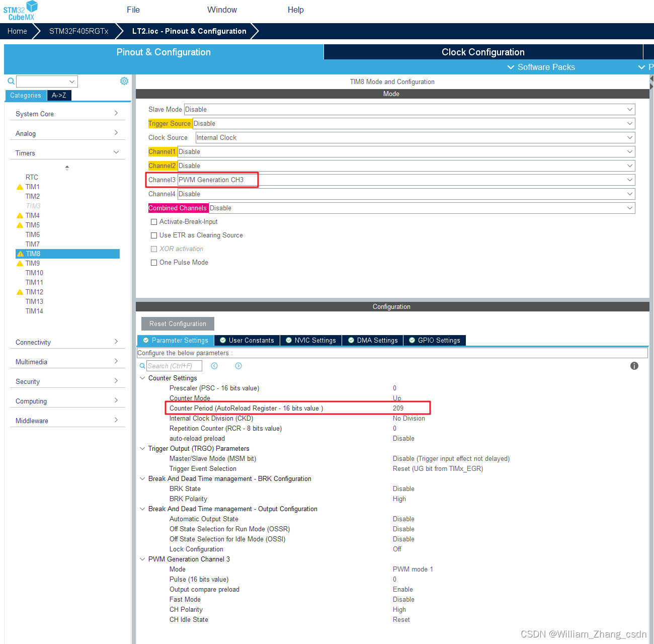
Task: Click Counter Period value 209
Action: click(x=398, y=408)
